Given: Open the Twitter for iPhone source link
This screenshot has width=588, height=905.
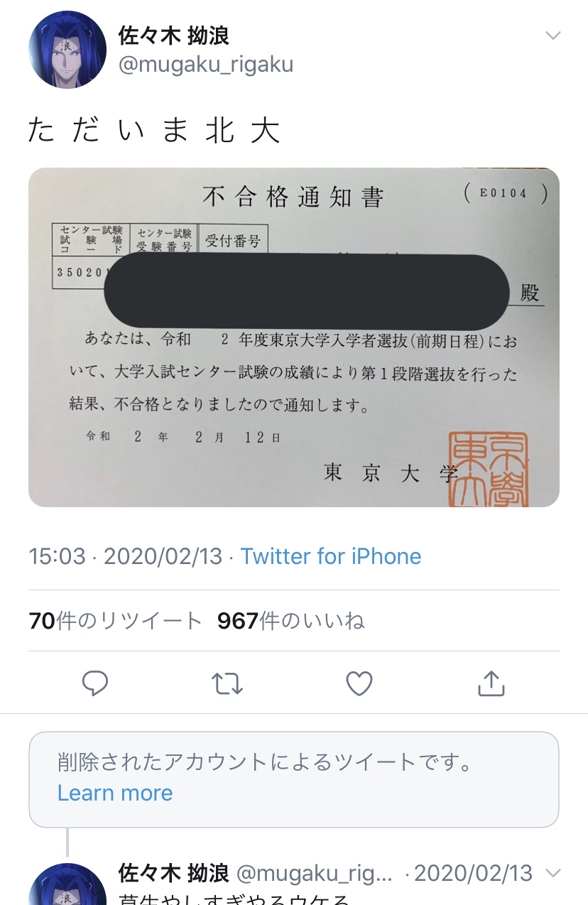Looking at the screenshot, I should pos(331,556).
